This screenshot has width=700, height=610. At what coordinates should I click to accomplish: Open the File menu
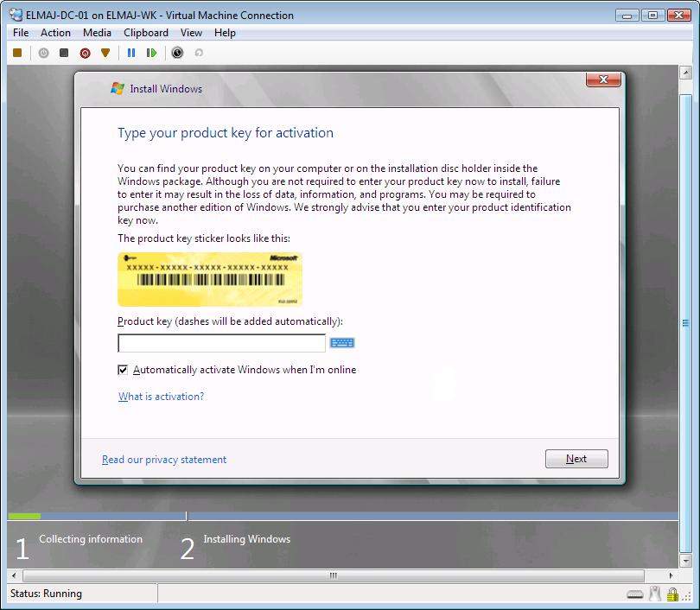[21, 33]
